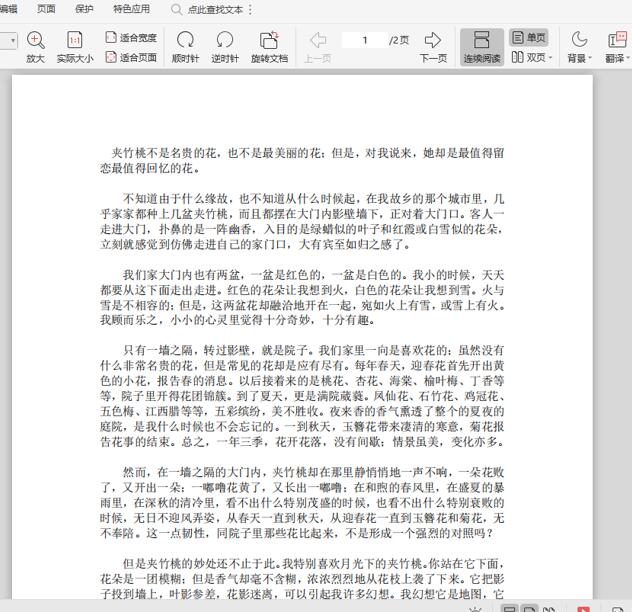The width and height of the screenshot is (632, 612).
Task: Click the line starting 然而，在一墙之隔的大门内
Action: (x=313, y=473)
